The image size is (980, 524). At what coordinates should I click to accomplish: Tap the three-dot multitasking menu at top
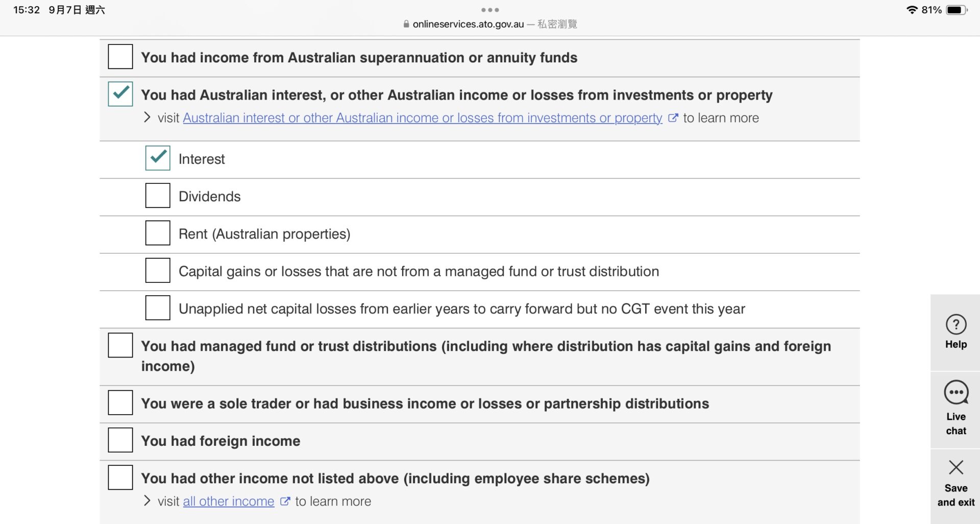click(490, 10)
